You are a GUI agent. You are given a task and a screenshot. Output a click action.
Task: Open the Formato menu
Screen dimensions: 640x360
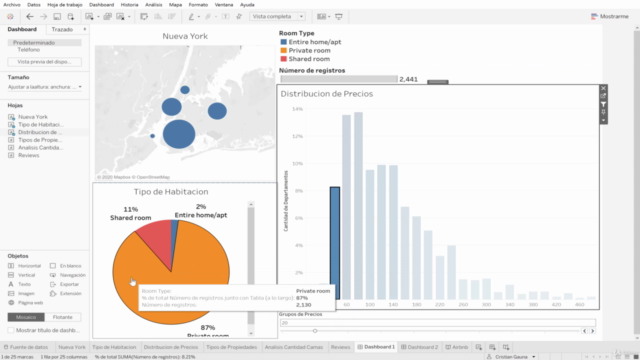tap(198, 4)
